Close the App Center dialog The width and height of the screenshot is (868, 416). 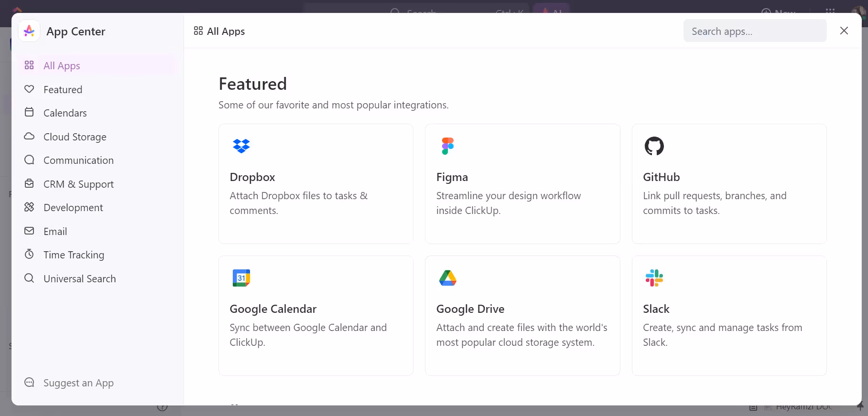tap(844, 31)
